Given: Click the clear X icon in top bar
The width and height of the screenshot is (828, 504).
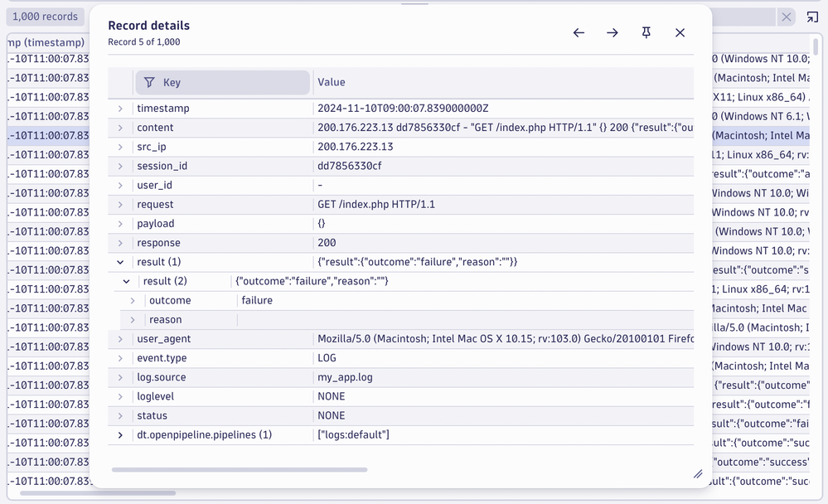Looking at the screenshot, I should tap(786, 17).
